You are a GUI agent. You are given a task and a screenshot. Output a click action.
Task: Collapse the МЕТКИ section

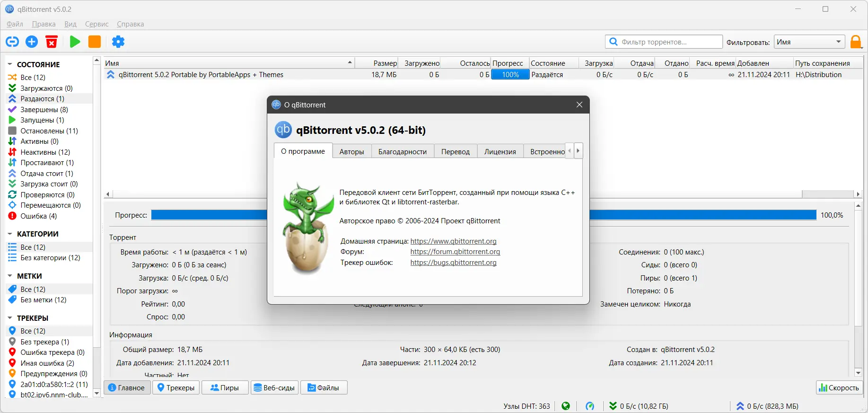(10, 276)
